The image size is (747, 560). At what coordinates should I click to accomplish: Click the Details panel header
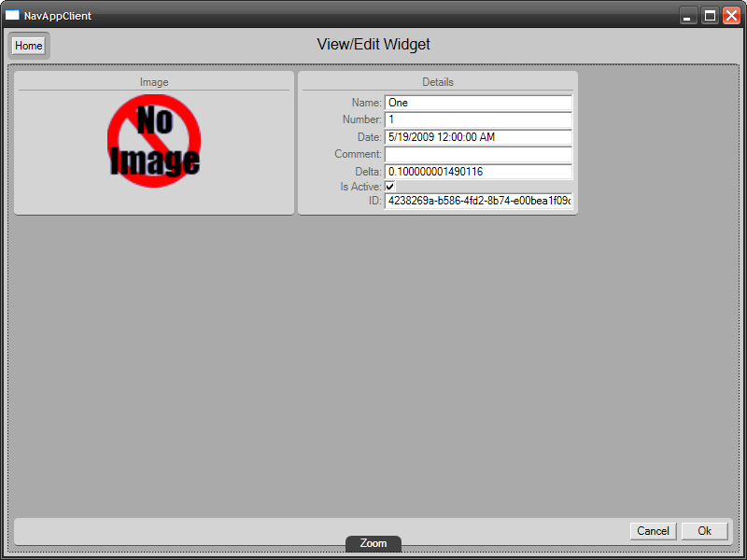tap(438, 82)
